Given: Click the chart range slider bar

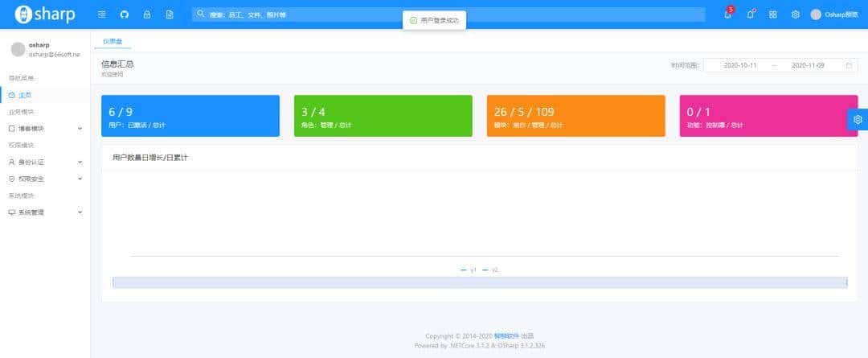Looking at the screenshot, I should point(480,282).
